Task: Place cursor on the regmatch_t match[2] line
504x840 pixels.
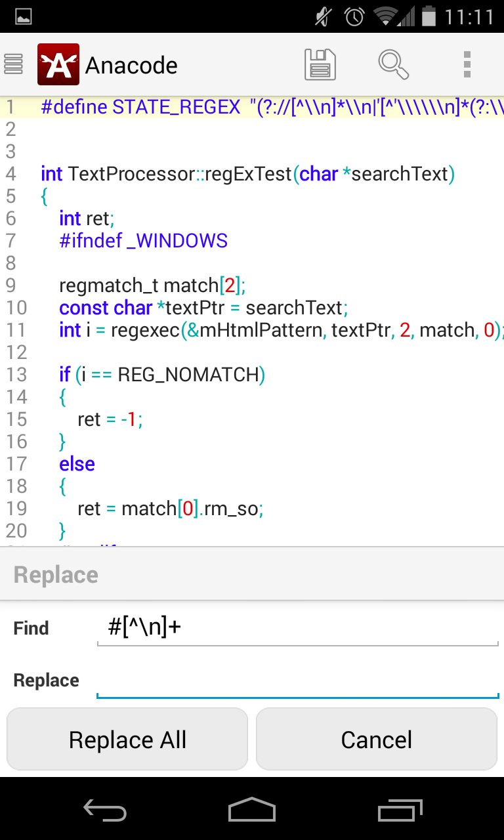Action: point(152,285)
